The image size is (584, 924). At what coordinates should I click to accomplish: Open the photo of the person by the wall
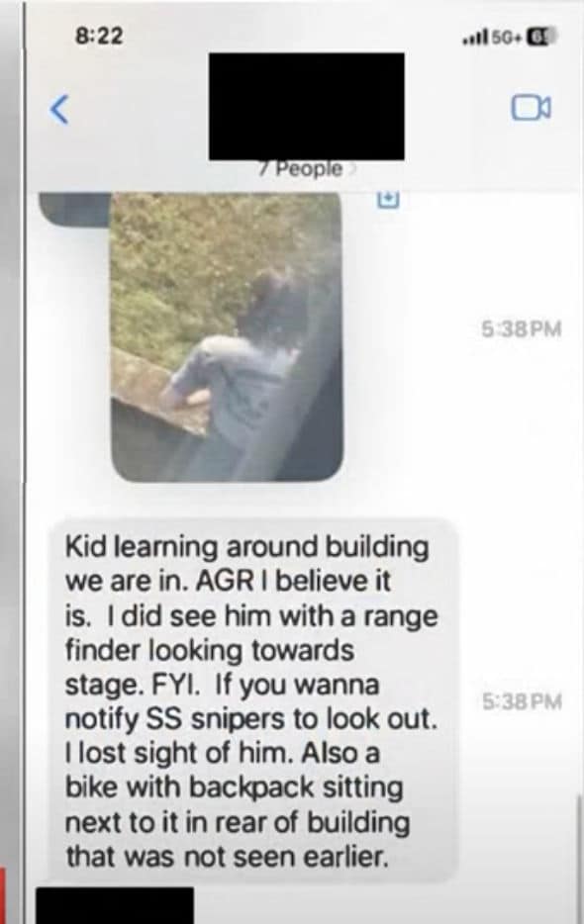(x=227, y=336)
